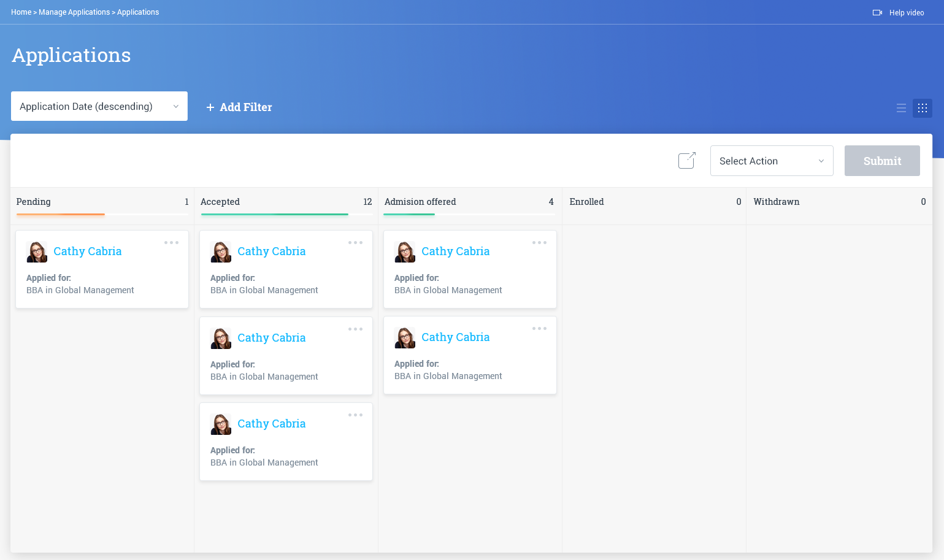Open Cathy Cabria name on third Accepted card
The width and height of the screenshot is (944, 560).
point(272,424)
